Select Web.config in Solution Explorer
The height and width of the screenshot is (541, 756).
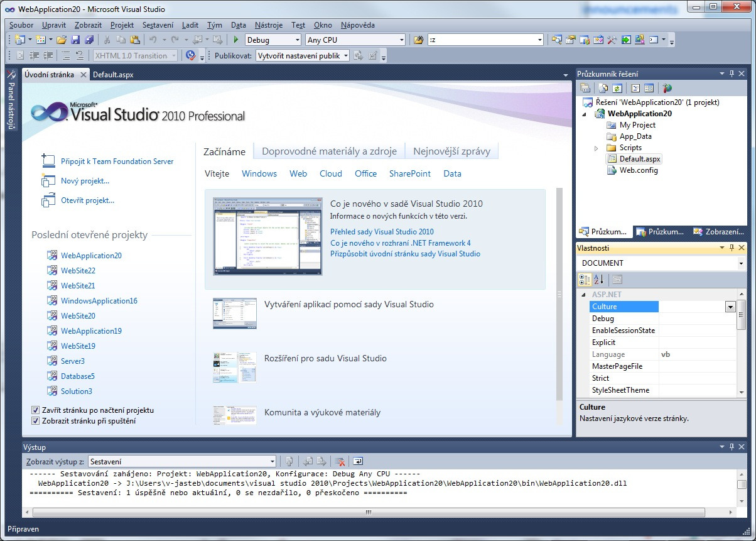click(x=639, y=170)
